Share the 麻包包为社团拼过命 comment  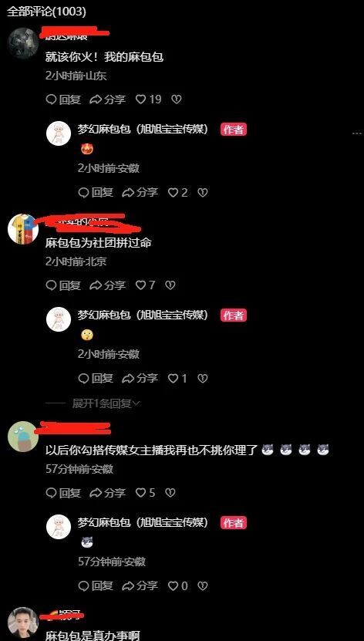107,285
